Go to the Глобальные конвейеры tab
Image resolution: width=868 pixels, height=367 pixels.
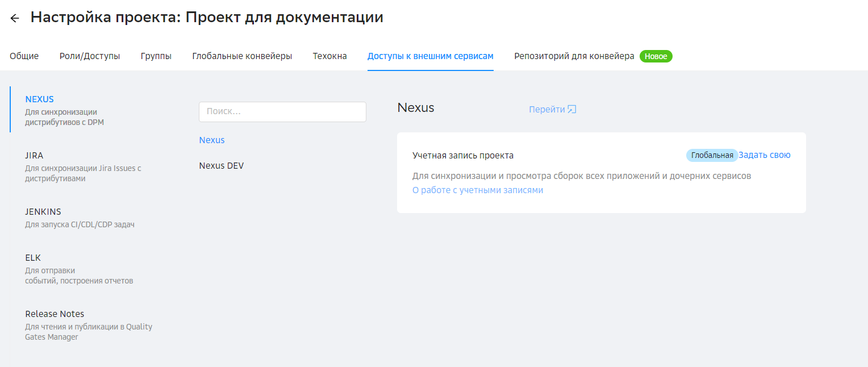[x=242, y=56]
